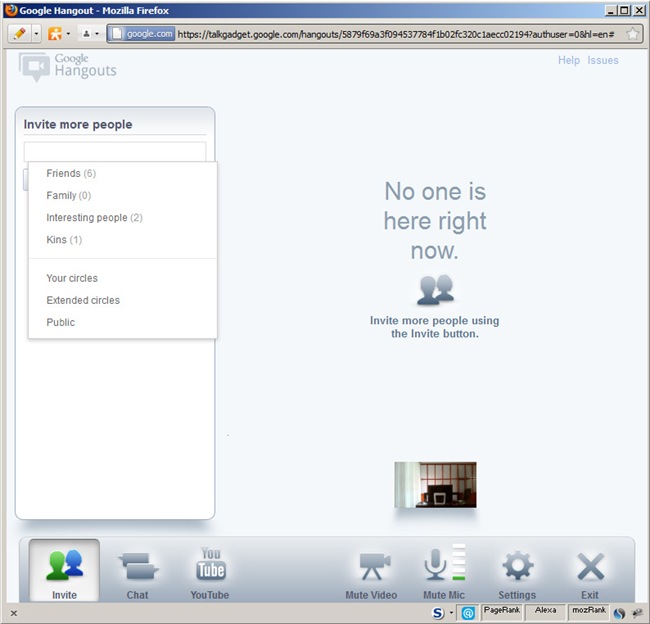Click the PageRank status bar indicator
Image resolution: width=650 pixels, height=624 pixels.
coord(502,612)
